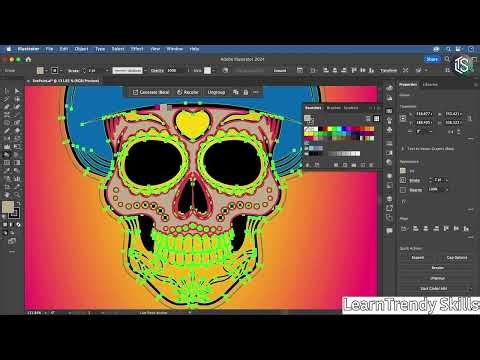Open the Effect menu
The height and width of the screenshot is (360, 480).
(137, 49)
